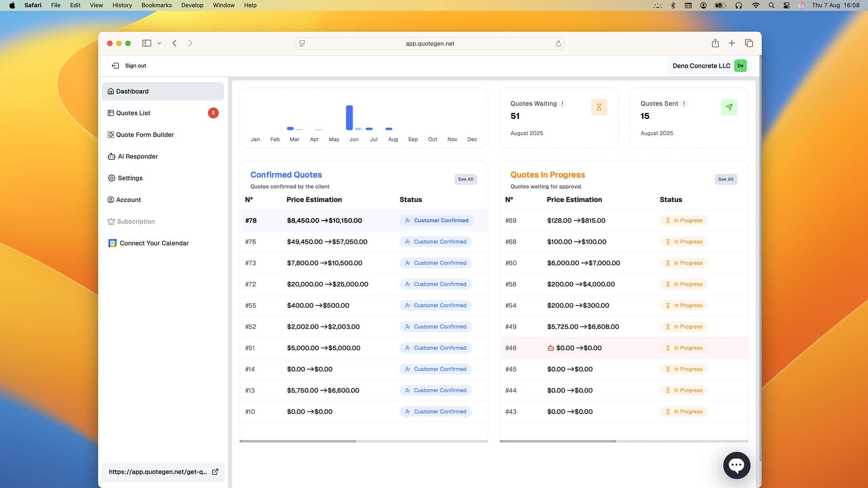Open the Account page

163,200
